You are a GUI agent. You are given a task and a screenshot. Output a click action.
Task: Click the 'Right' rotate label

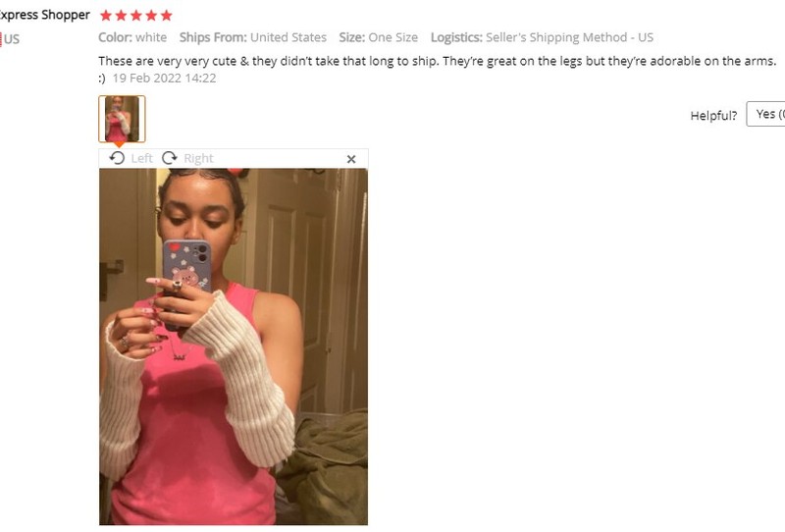click(x=199, y=158)
